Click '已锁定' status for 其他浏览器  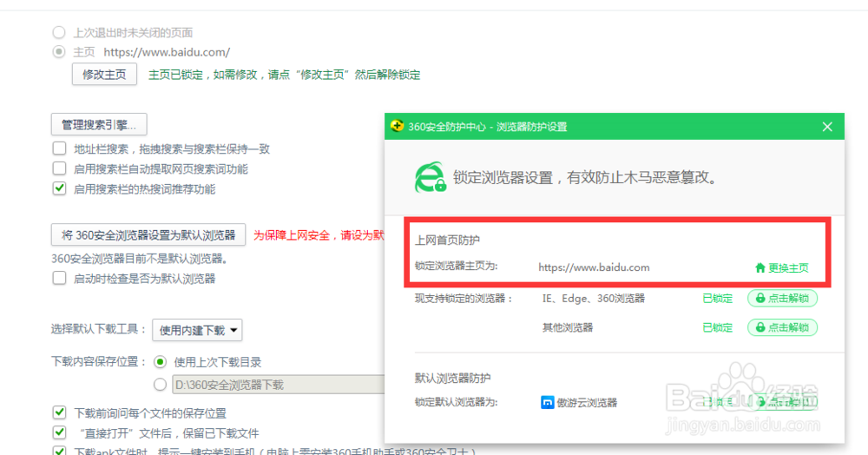[718, 327]
